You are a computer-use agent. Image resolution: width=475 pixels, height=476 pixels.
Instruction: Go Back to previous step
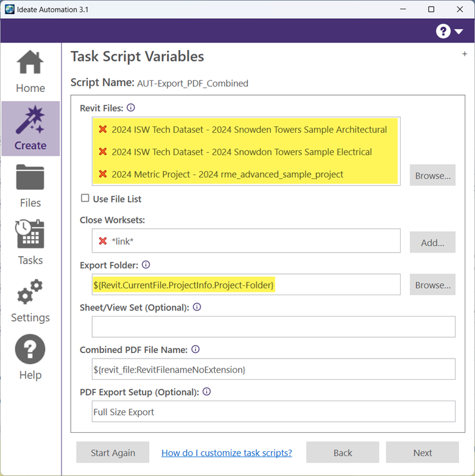point(343,452)
